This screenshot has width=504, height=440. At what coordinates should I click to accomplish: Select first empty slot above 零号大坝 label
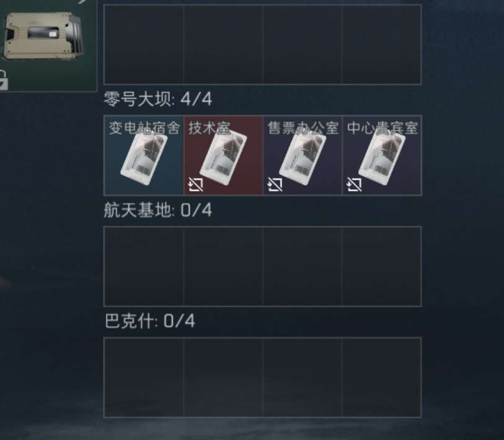pyautogui.click(x=144, y=45)
